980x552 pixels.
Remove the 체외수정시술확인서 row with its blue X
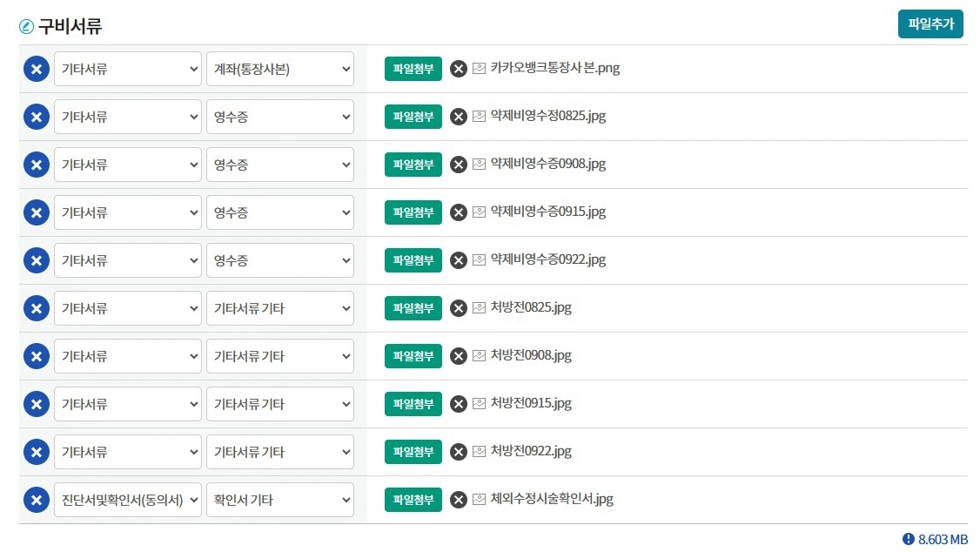tap(36, 499)
